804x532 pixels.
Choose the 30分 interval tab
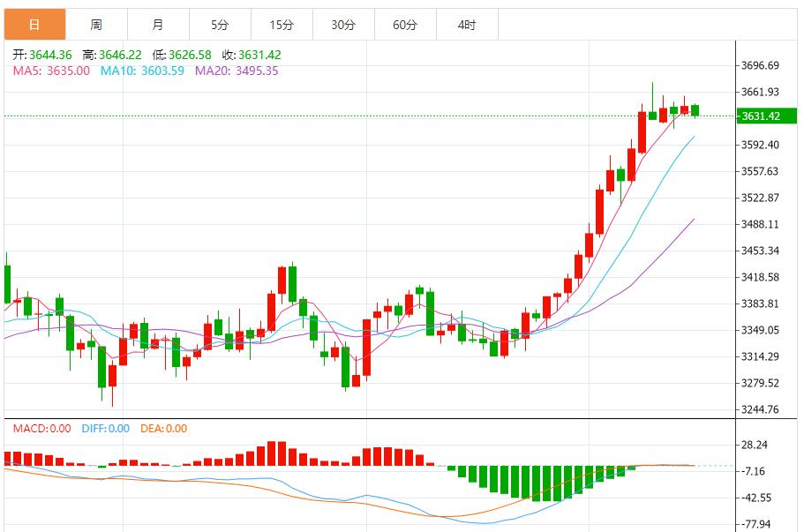342,25
